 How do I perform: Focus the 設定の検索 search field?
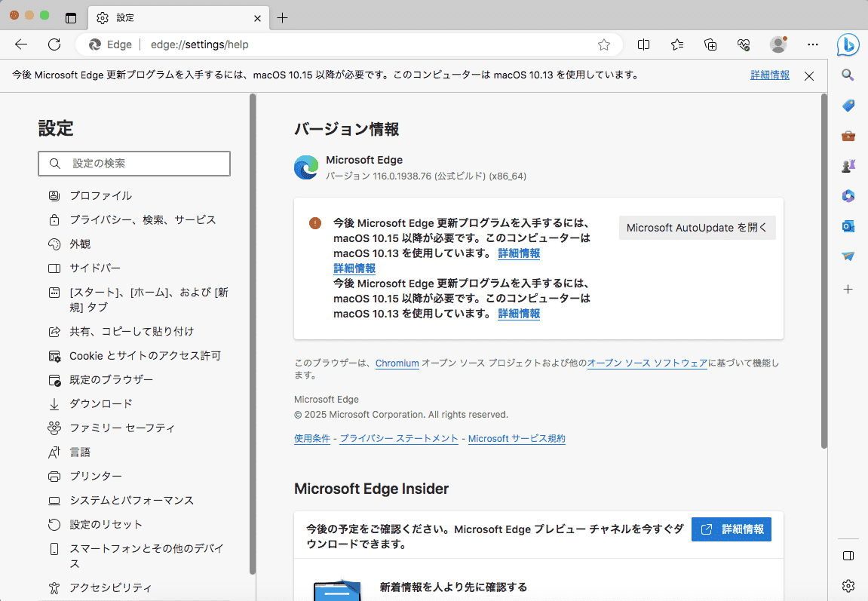point(134,163)
